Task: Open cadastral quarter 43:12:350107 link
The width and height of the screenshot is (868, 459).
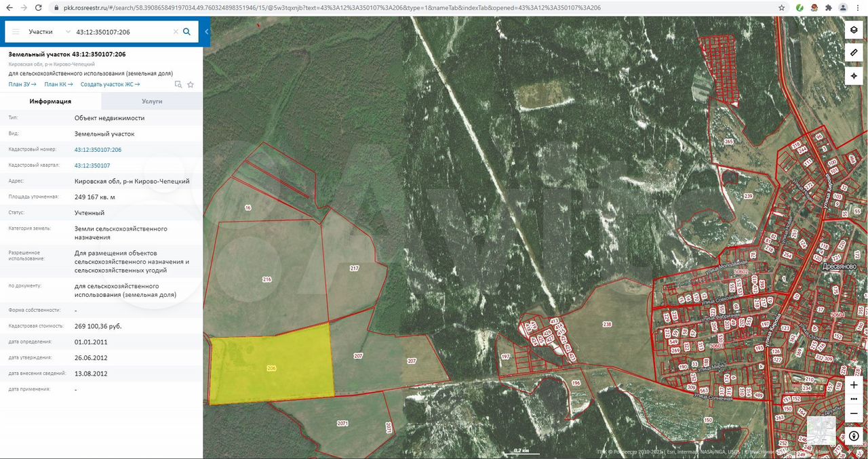Action: click(x=92, y=165)
